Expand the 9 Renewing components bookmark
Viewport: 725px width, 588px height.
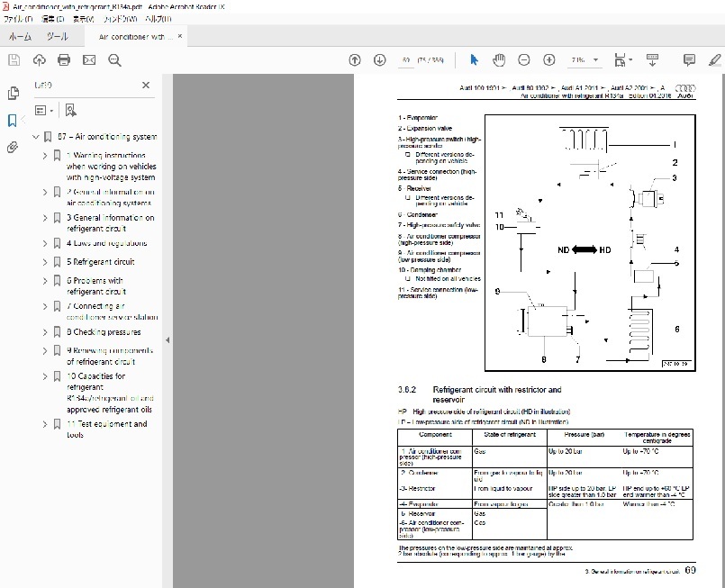click(45, 351)
